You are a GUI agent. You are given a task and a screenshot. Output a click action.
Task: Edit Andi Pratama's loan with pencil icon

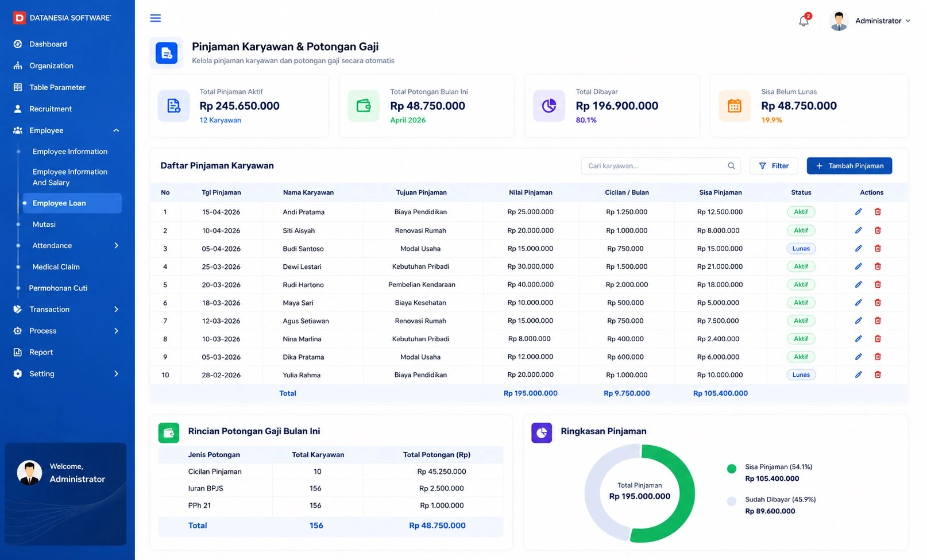858,212
